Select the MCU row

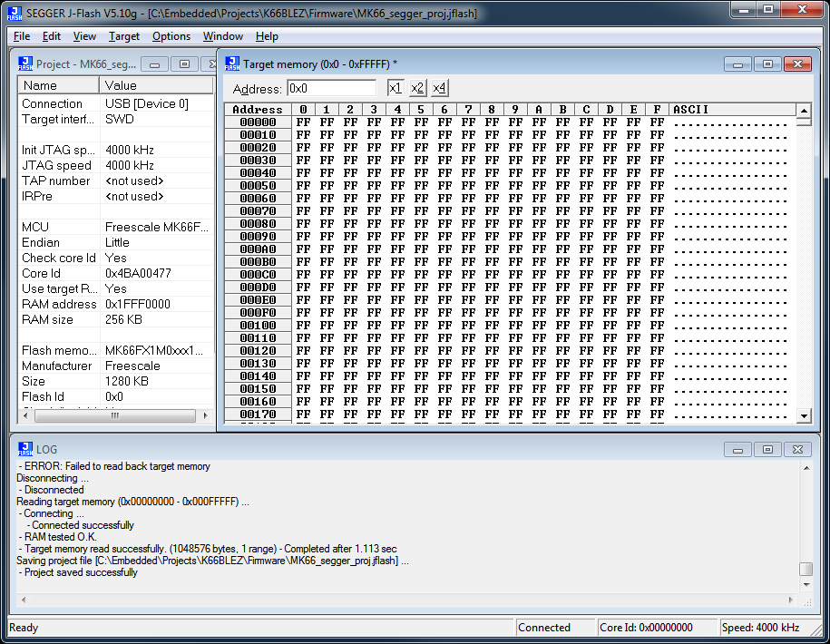click(116, 227)
